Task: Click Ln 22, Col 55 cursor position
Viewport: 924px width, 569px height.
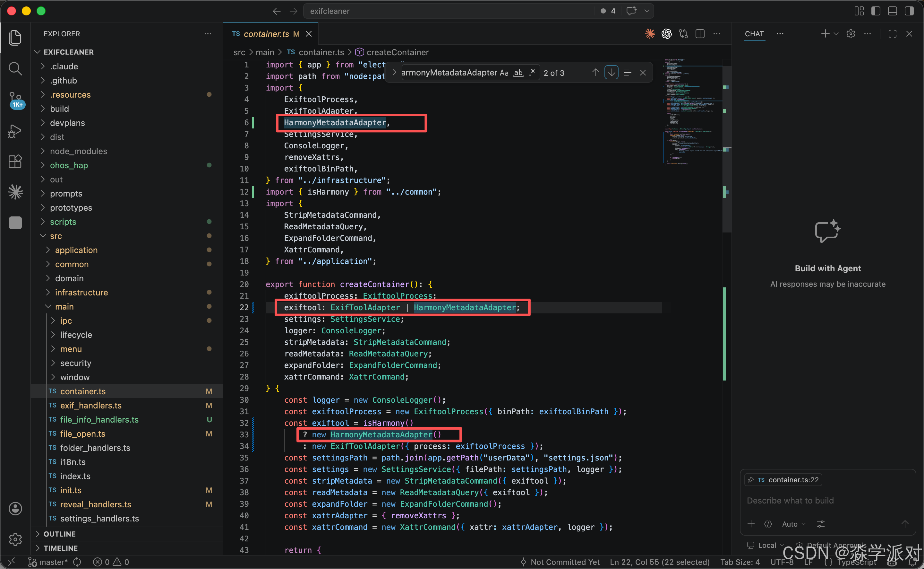Action: [659, 562]
